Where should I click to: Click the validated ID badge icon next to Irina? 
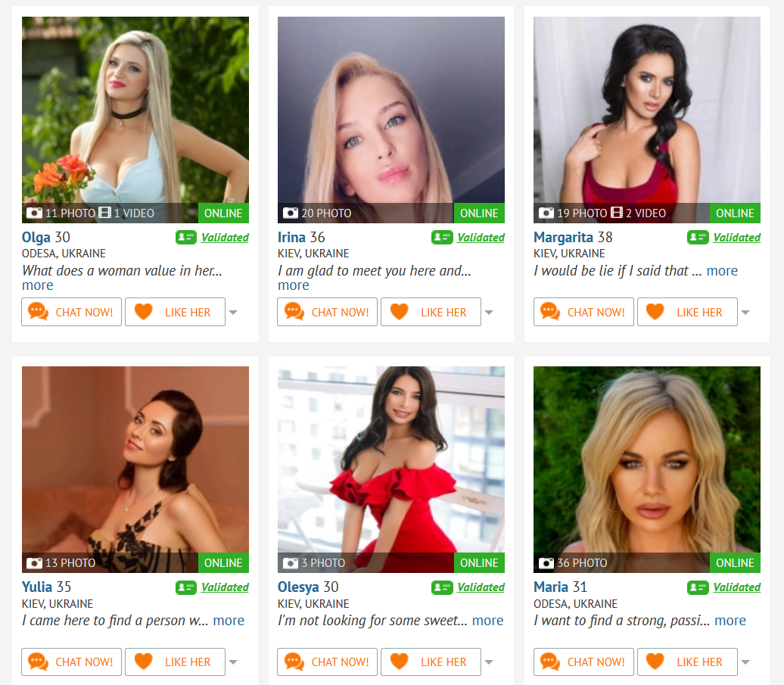pos(442,237)
